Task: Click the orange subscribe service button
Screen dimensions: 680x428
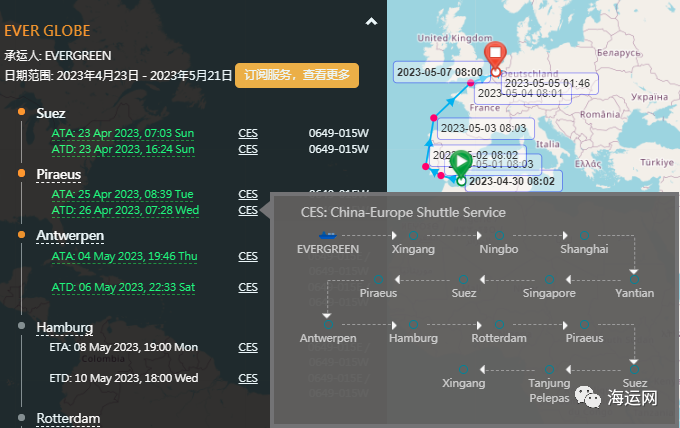Action: (297, 75)
